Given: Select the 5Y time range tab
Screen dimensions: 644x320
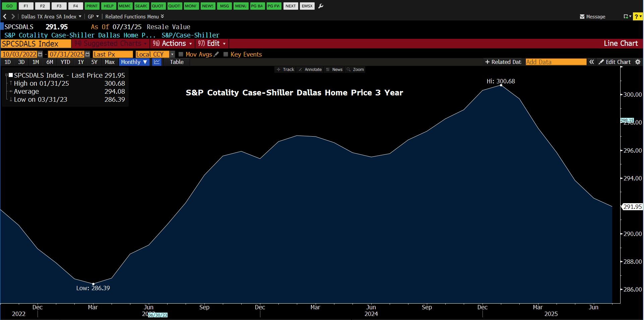Looking at the screenshot, I should click(x=94, y=62).
